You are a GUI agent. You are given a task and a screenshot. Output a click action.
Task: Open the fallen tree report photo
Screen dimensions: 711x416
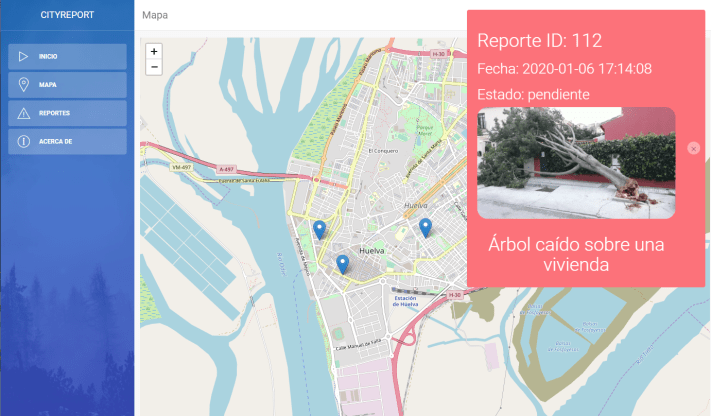point(576,163)
